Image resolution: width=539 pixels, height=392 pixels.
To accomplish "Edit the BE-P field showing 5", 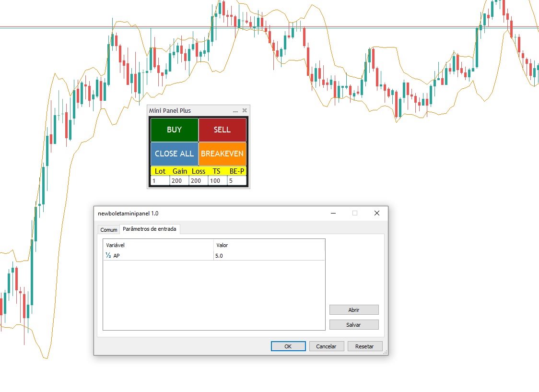I will pos(235,180).
